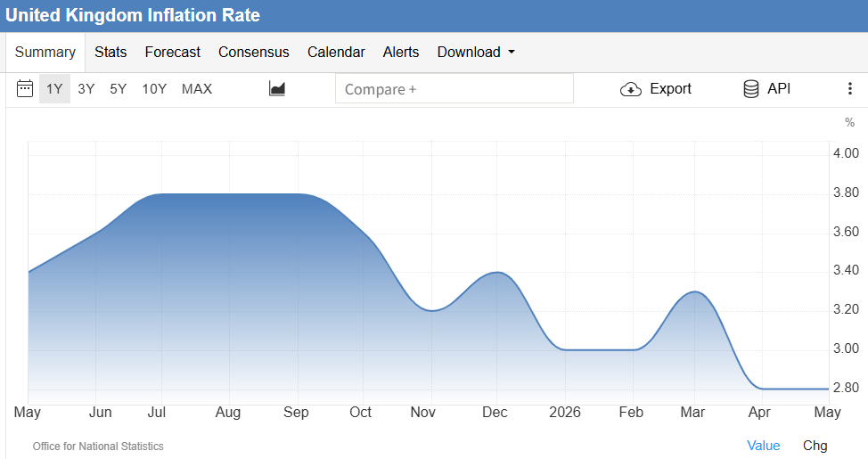The image size is (868, 459).
Task: Click the Office for National Statistics source
Action: [x=98, y=447]
